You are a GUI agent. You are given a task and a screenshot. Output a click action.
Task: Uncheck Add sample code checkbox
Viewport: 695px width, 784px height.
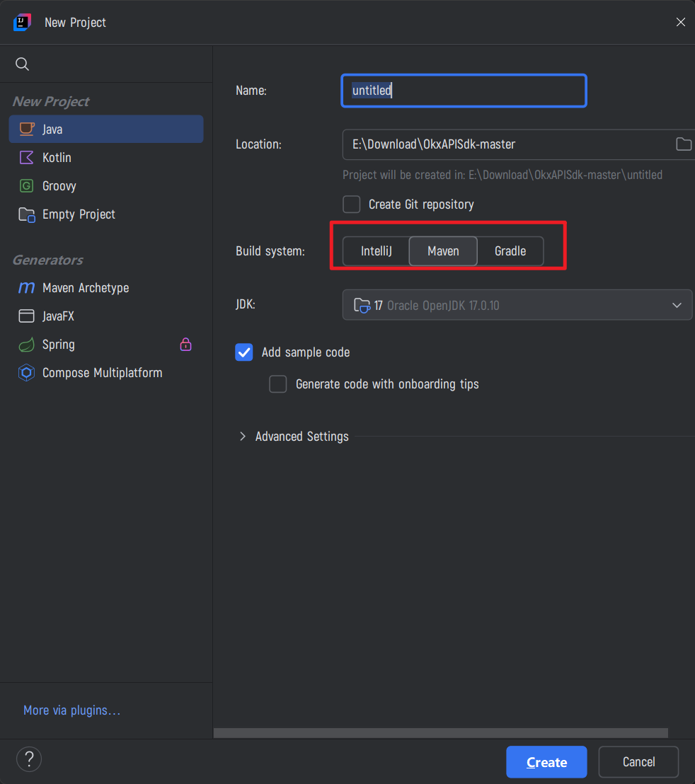point(244,352)
